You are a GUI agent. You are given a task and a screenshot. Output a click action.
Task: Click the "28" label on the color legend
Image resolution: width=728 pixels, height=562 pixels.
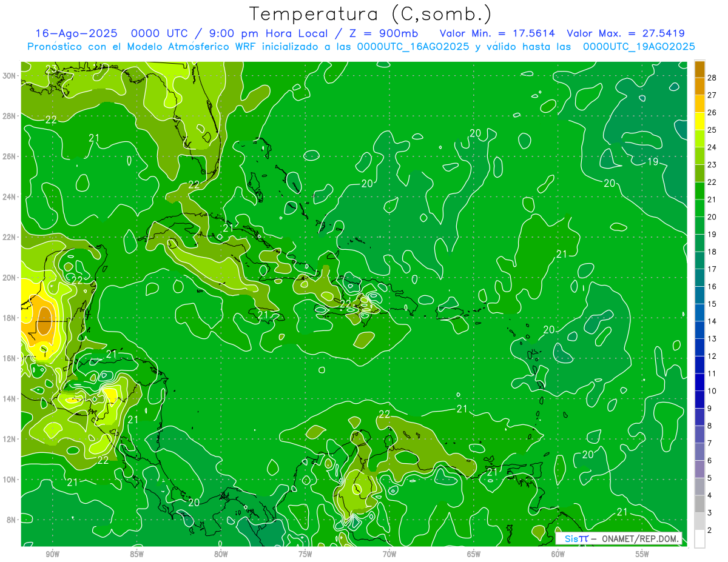click(712, 78)
